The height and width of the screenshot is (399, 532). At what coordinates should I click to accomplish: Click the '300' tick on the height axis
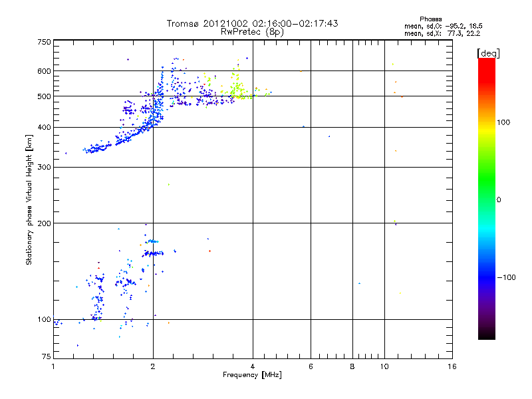(x=44, y=168)
